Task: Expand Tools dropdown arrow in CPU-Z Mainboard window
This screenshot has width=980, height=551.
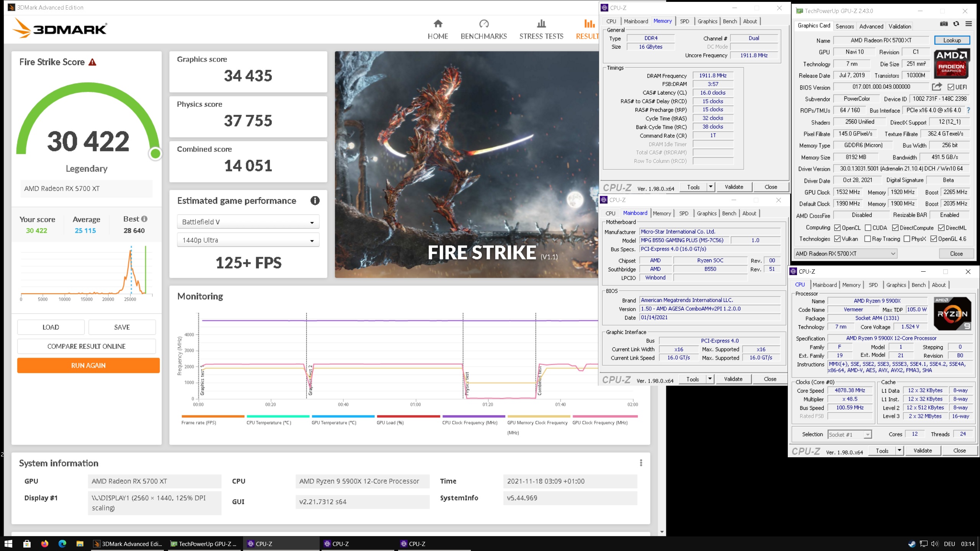Action: tap(710, 379)
